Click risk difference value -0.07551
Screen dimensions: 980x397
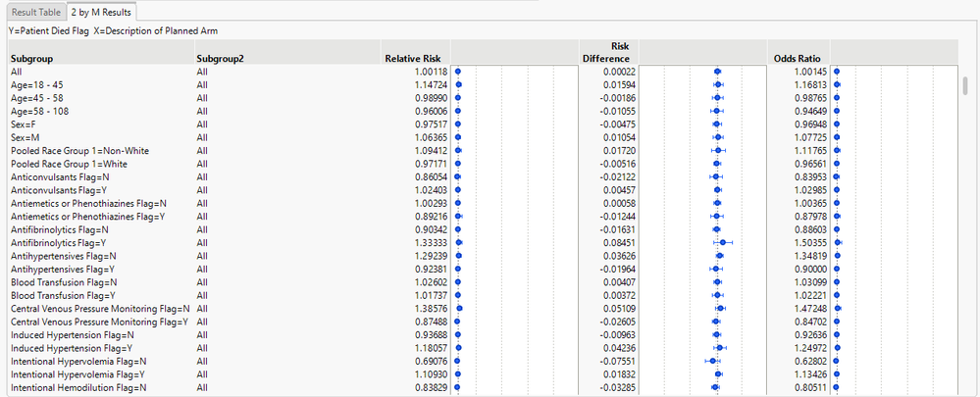point(614,361)
